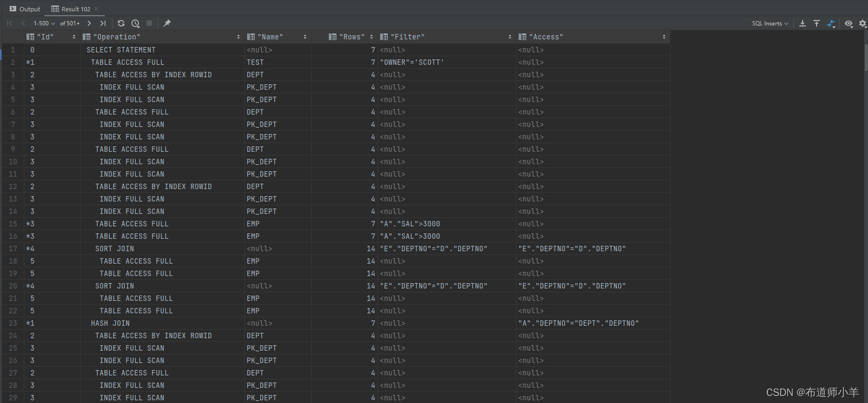Viewport: 868px width, 403px height.
Task: Click "A"."SAL">3000 filter in row 16
Action: pyautogui.click(x=447, y=236)
